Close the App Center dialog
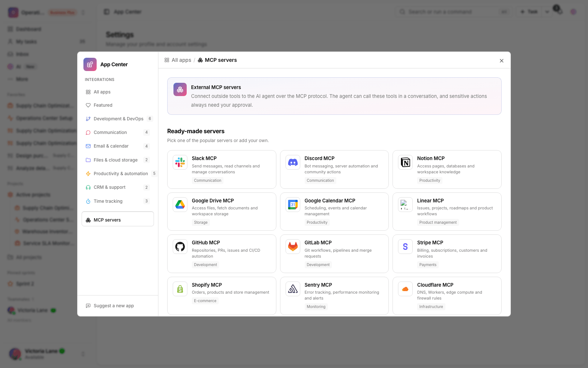This screenshot has height=368, width=588. (502, 61)
